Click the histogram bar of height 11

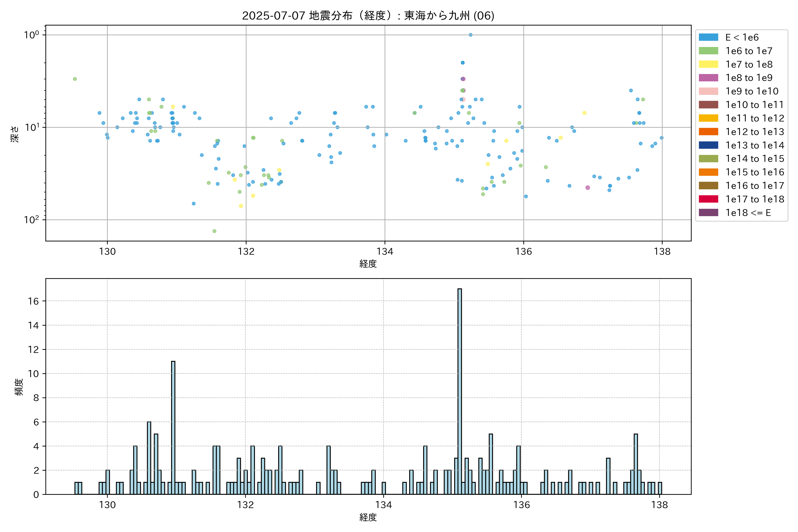[x=173, y=428]
